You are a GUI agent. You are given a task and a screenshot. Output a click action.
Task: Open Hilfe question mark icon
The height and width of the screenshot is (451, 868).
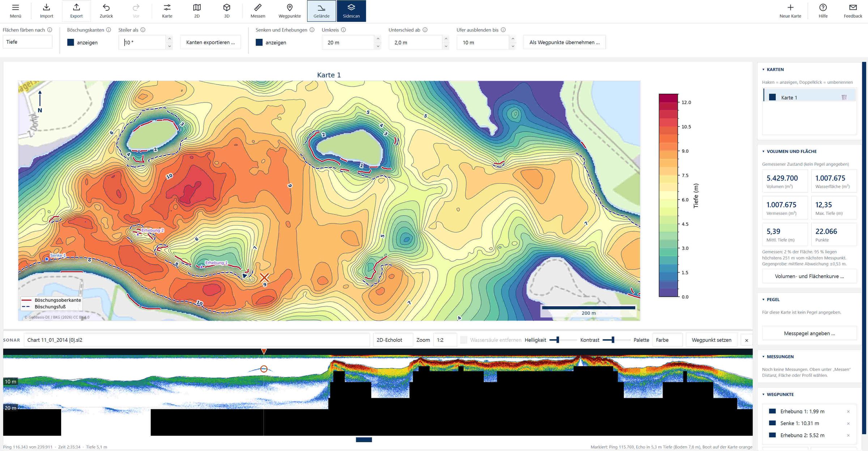823,8
